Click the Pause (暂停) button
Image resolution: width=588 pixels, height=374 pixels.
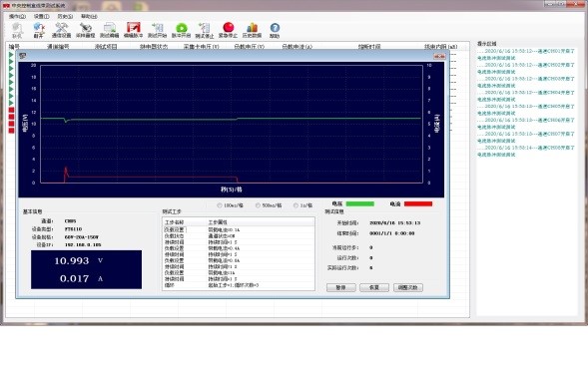[340, 287]
